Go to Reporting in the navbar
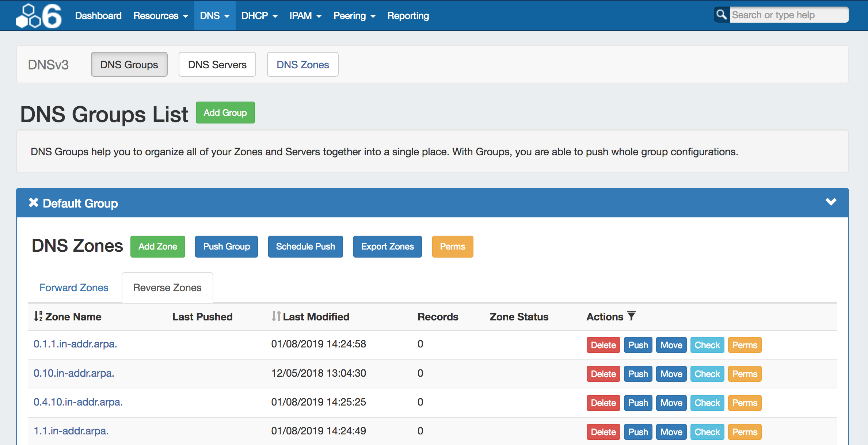 (408, 16)
